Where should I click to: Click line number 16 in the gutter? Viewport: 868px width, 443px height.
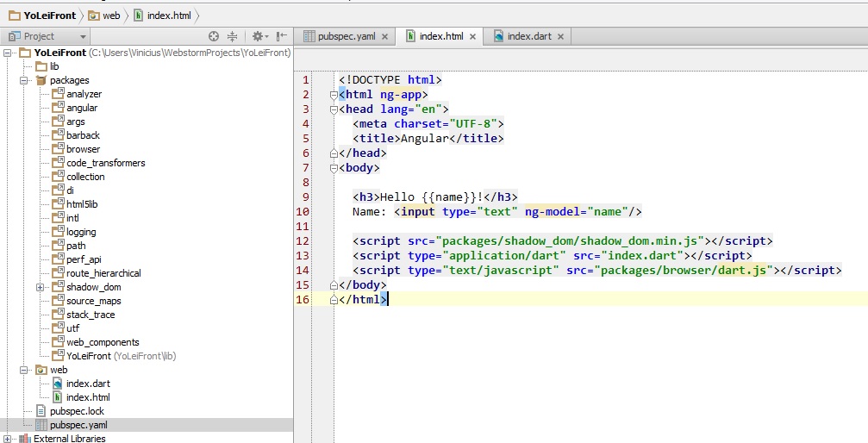pos(303,300)
